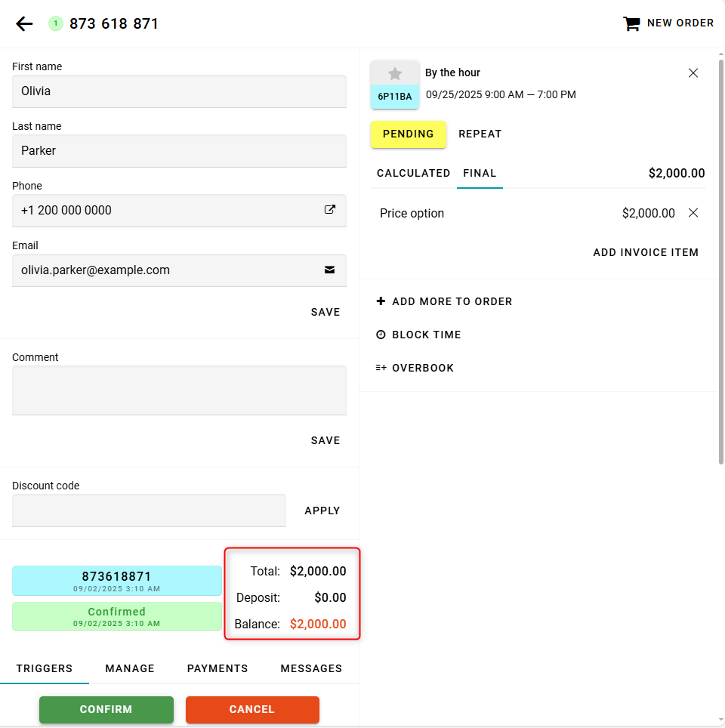This screenshot has height=728, width=725.
Task: Apply the discount code
Action: 322,511
